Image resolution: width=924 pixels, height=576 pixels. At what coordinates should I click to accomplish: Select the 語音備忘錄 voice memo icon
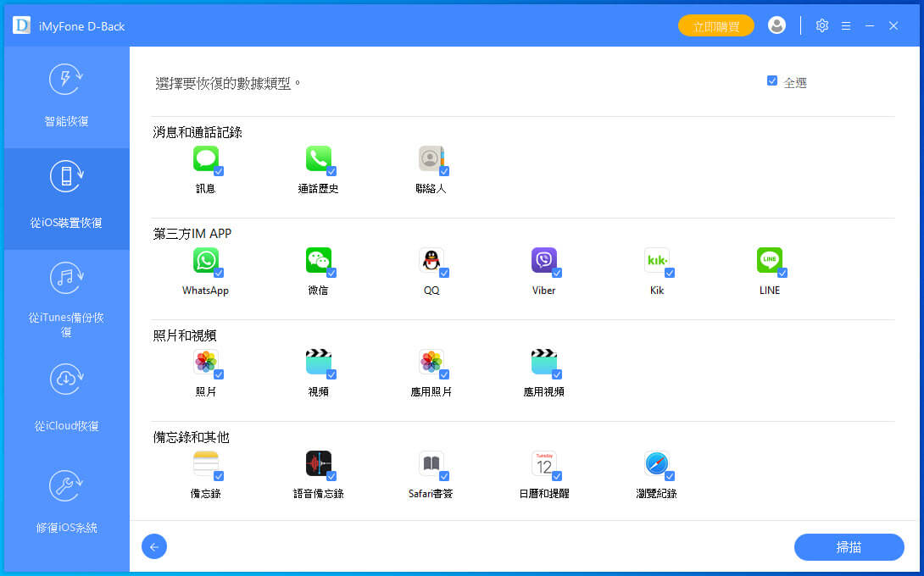tap(318, 463)
